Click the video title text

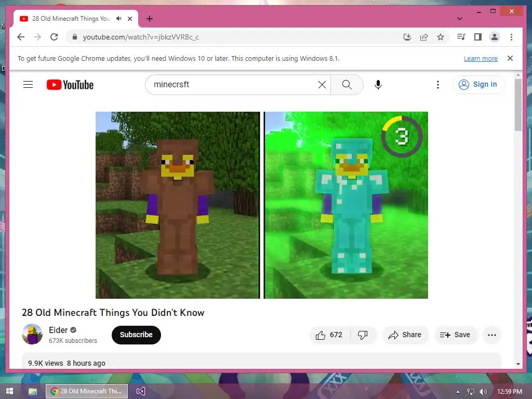tap(113, 312)
